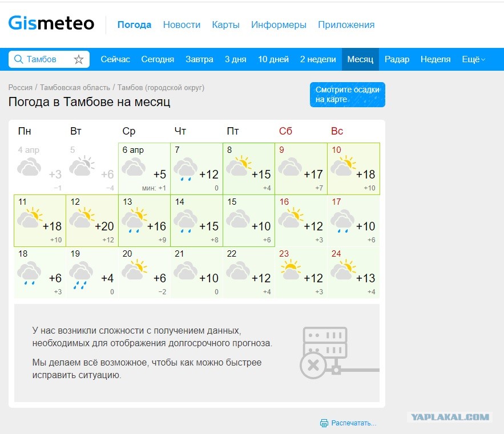
Task: Click sun-cloud icon for April 16
Action: (x=291, y=218)
